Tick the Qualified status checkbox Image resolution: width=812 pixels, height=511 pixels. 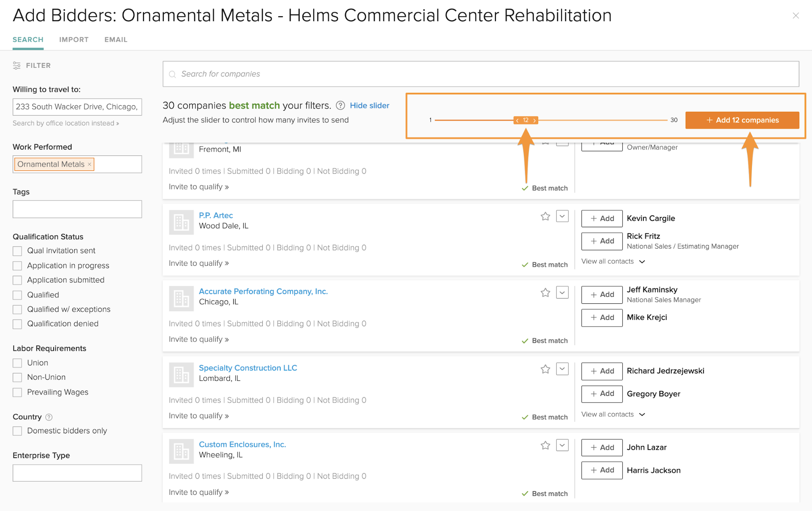[17, 295]
